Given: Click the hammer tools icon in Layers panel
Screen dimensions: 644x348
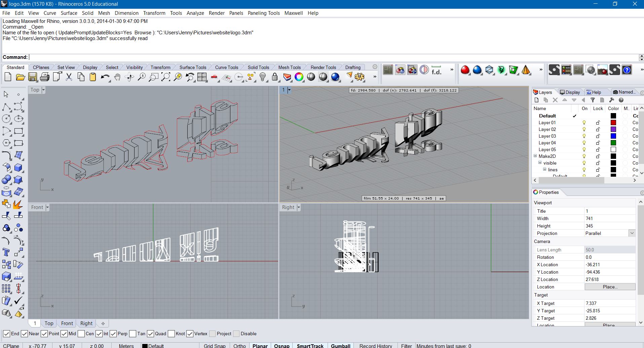Looking at the screenshot, I should (x=612, y=100).
